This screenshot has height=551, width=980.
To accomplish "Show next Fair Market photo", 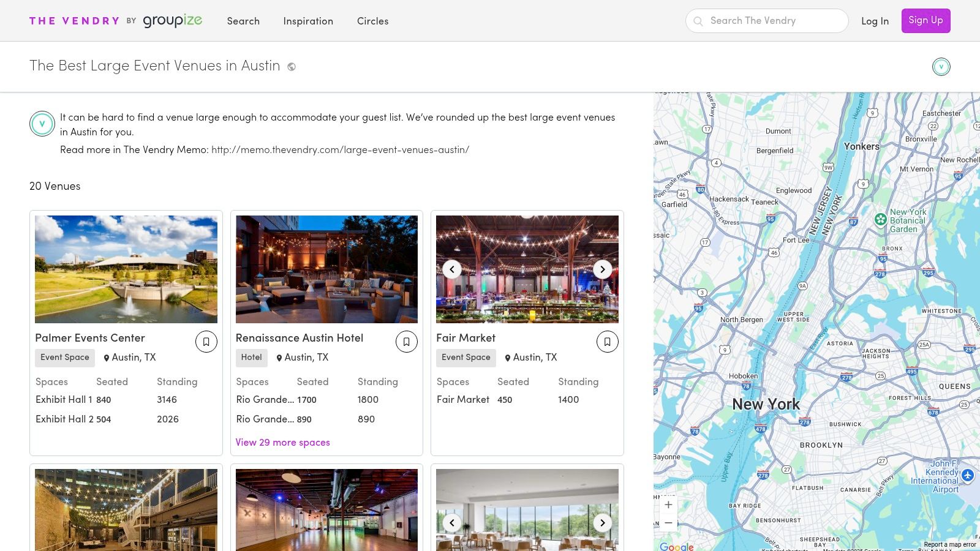I will [x=603, y=269].
